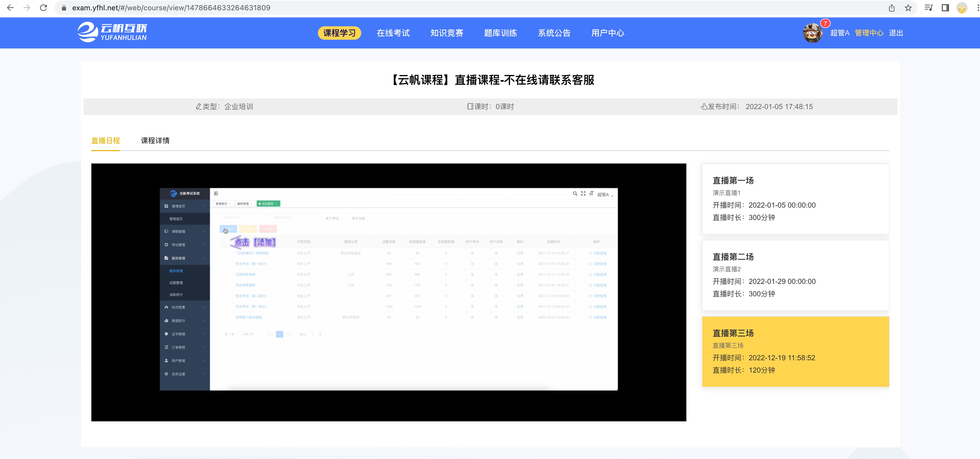Click the live video player area
The width and height of the screenshot is (980, 459).
[388, 292]
